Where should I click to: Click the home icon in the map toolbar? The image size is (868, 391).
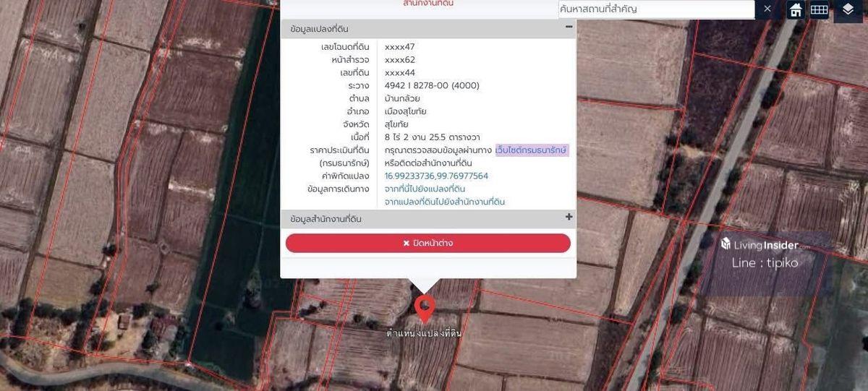(x=796, y=10)
